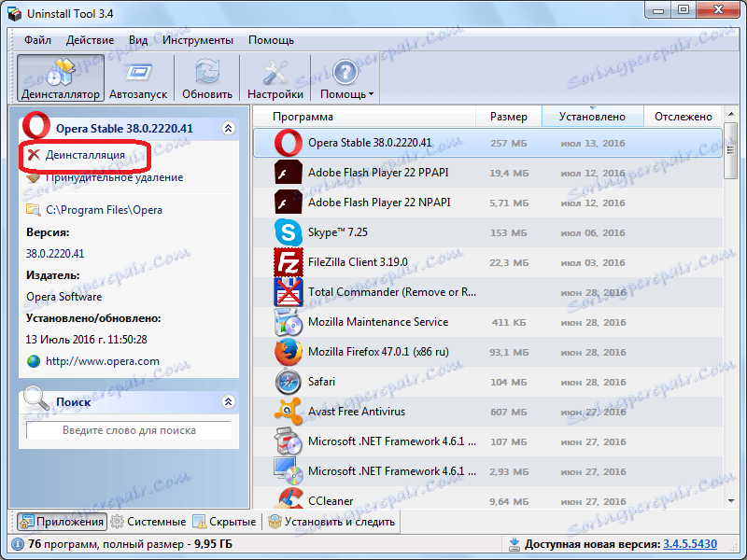Select the Safari compass icon
The height and width of the screenshot is (560, 747).
(289, 382)
